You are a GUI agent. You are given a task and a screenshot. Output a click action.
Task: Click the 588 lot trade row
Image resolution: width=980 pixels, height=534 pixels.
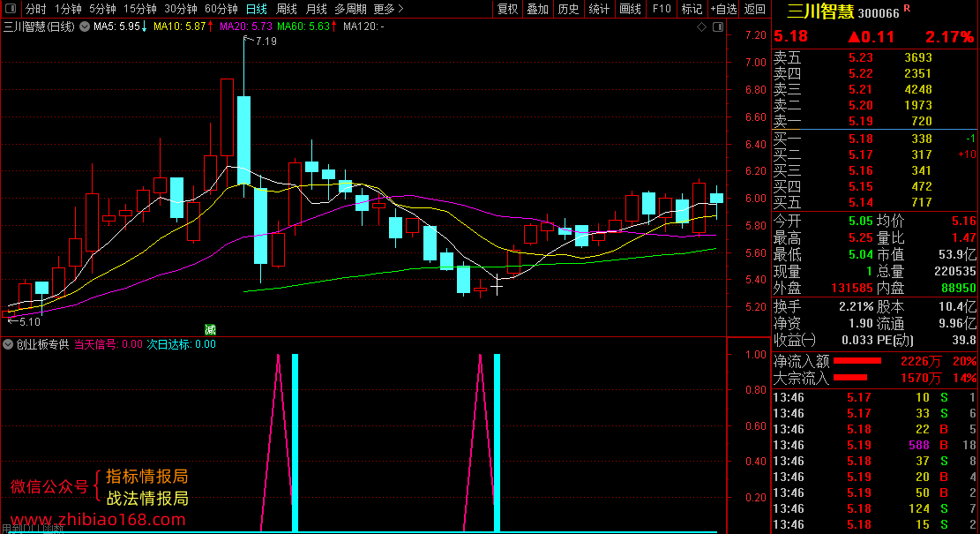pos(874,445)
